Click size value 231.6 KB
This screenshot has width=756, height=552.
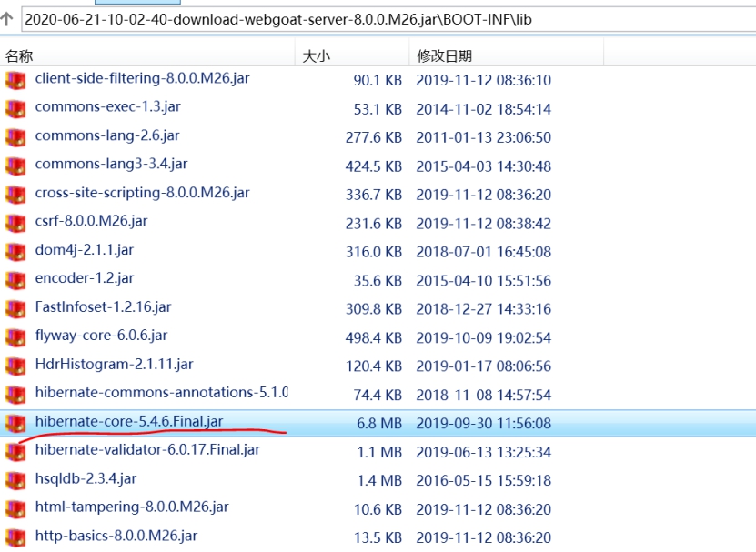(374, 223)
